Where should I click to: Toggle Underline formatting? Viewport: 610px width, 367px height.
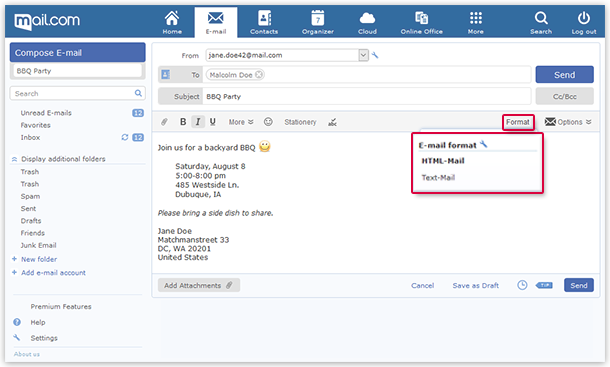[212, 122]
